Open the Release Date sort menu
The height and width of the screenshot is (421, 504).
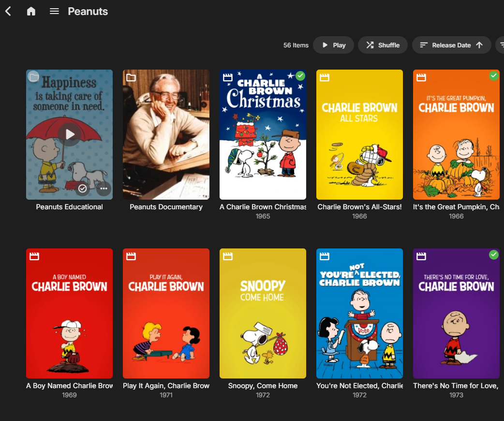[451, 45]
